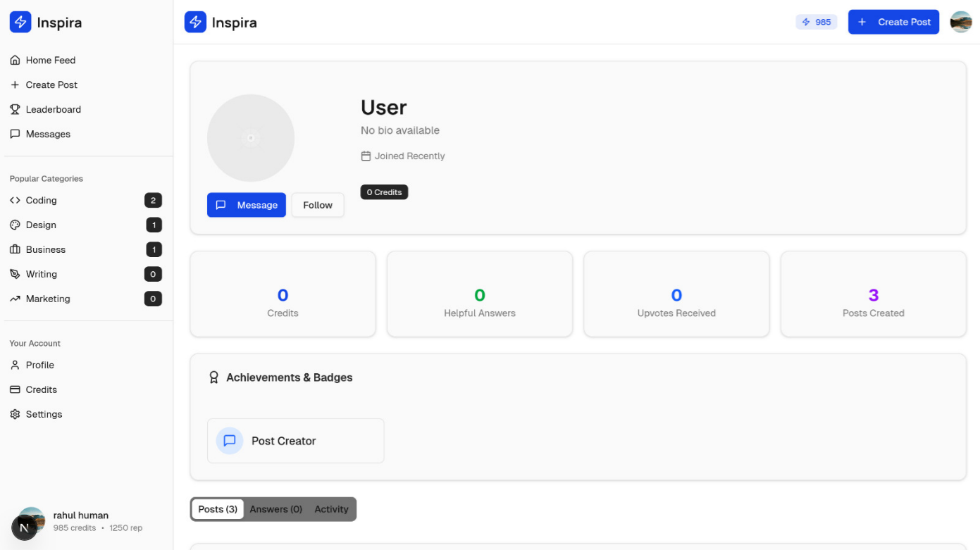The width and height of the screenshot is (980, 550).
Task: Switch to the Activity tab
Action: pos(331,509)
